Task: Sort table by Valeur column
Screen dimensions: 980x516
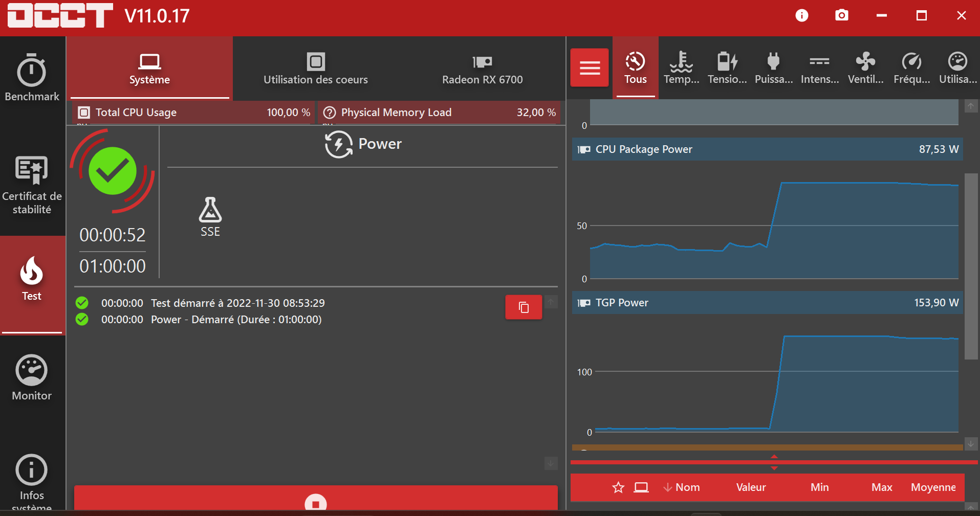Action: (751, 487)
